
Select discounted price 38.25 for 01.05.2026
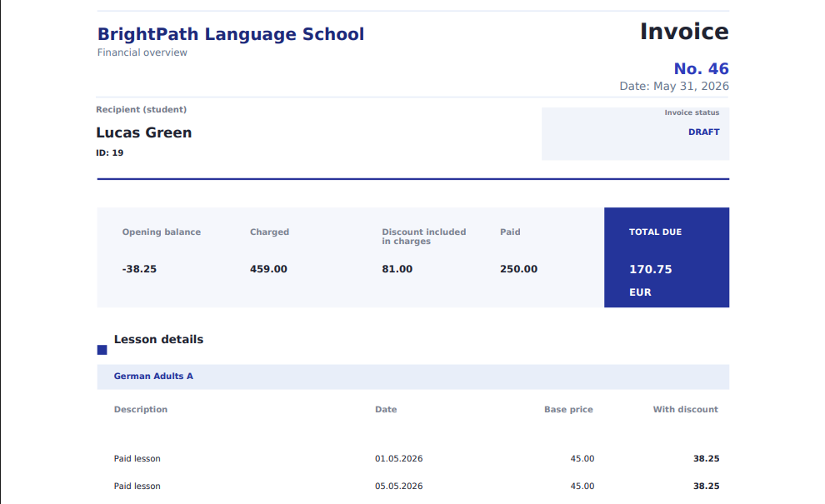click(706, 459)
